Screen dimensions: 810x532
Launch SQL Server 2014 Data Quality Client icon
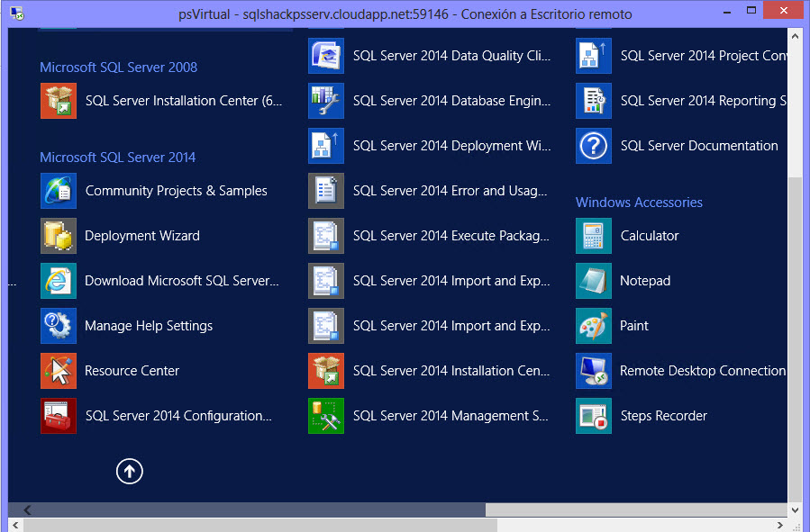(326, 56)
